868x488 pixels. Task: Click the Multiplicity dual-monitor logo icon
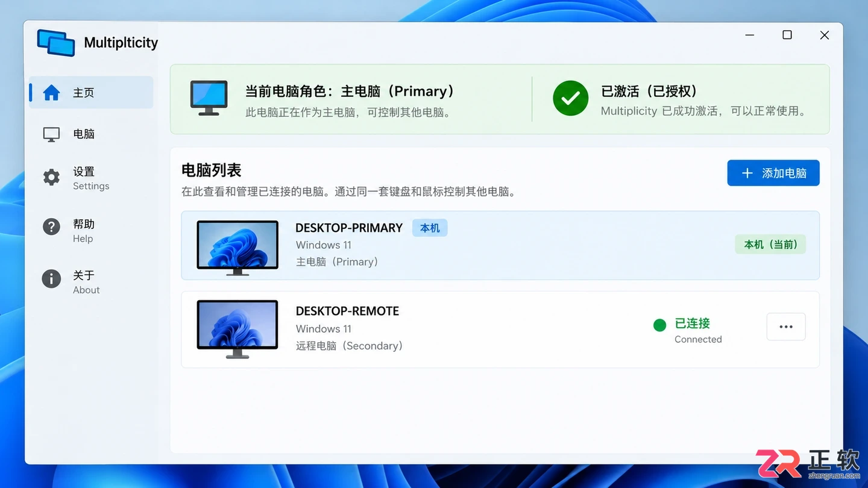[56, 43]
